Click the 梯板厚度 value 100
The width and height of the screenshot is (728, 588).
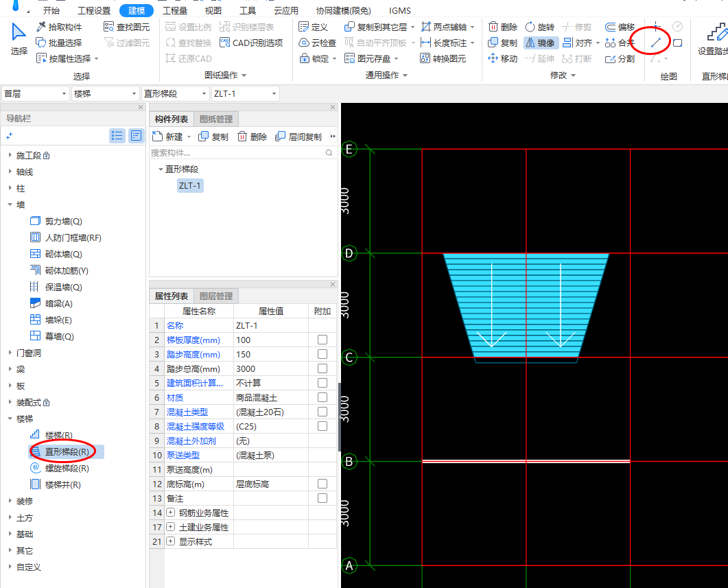(270, 340)
